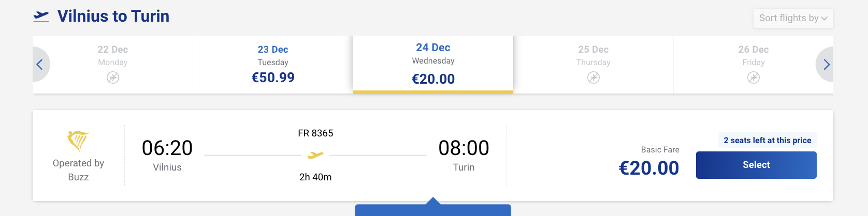Viewport: 868px width, 216px height.
Task: Click the flight number FR 8365
Action: click(x=315, y=133)
